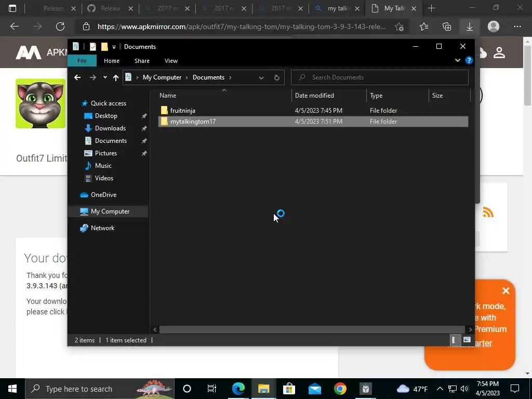Select the mytalkingtom17 folder row
This screenshot has height=399, width=532.
click(x=313, y=122)
